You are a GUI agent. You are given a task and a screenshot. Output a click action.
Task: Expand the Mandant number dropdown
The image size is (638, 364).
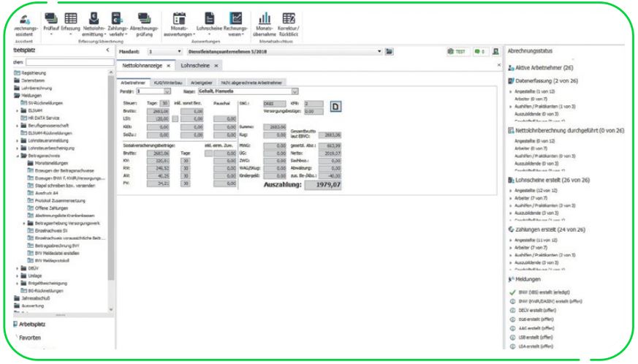tap(180, 53)
